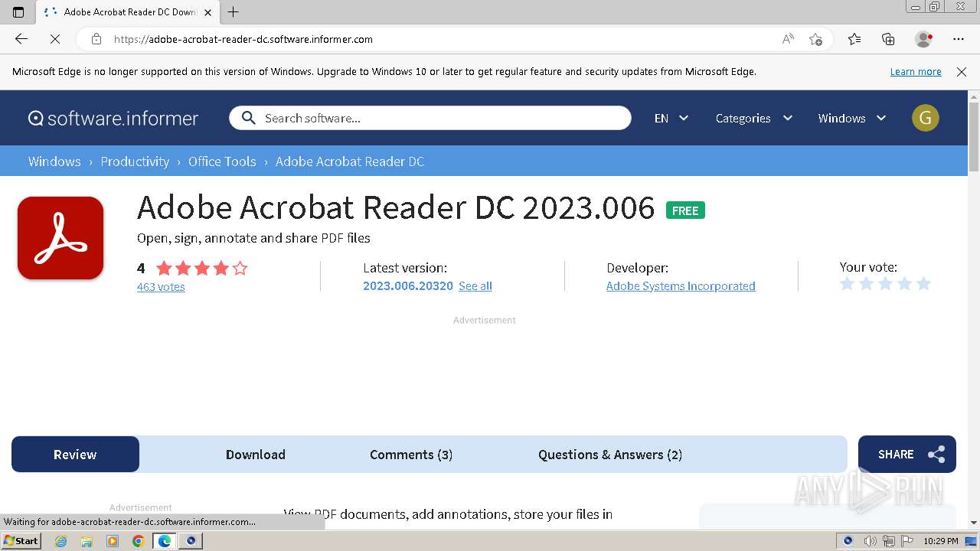Open the 463 votes link

pyautogui.click(x=161, y=287)
